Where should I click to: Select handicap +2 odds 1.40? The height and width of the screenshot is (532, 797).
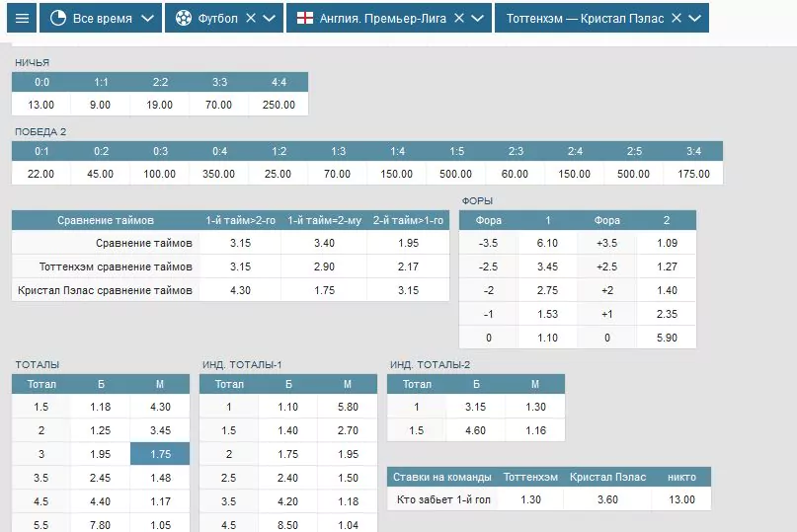pyautogui.click(x=667, y=290)
